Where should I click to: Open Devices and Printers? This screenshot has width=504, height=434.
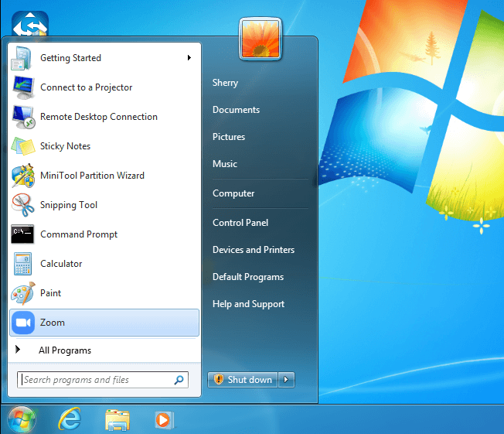pyautogui.click(x=254, y=250)
